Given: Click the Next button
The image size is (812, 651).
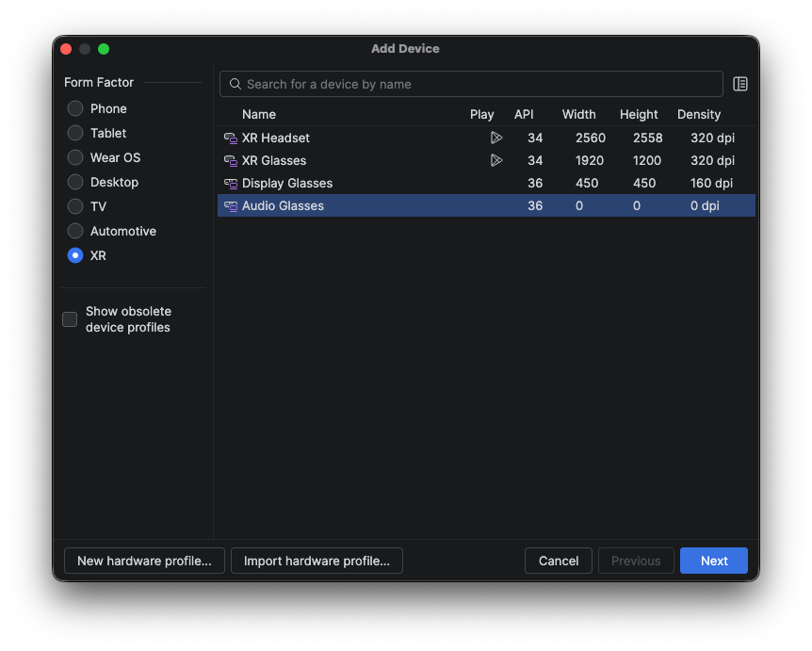Looking at the screenshot, I should (x=714, y=561).
